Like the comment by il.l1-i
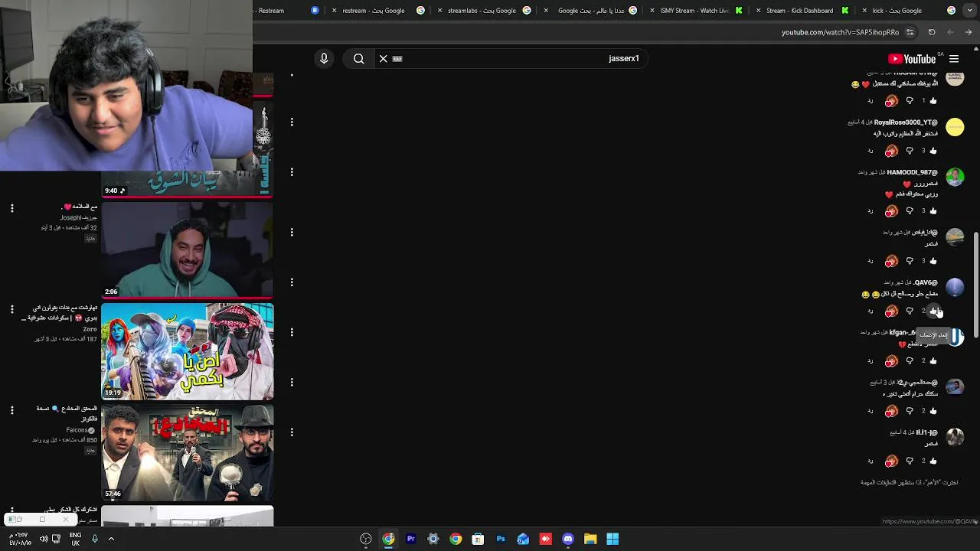 (933, 461)
